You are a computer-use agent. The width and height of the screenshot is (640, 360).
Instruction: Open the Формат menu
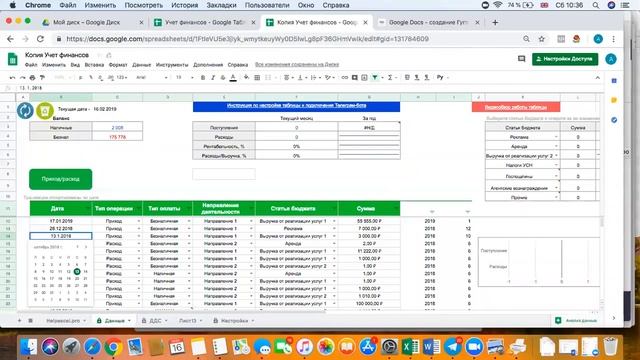[x=118, y=65]
